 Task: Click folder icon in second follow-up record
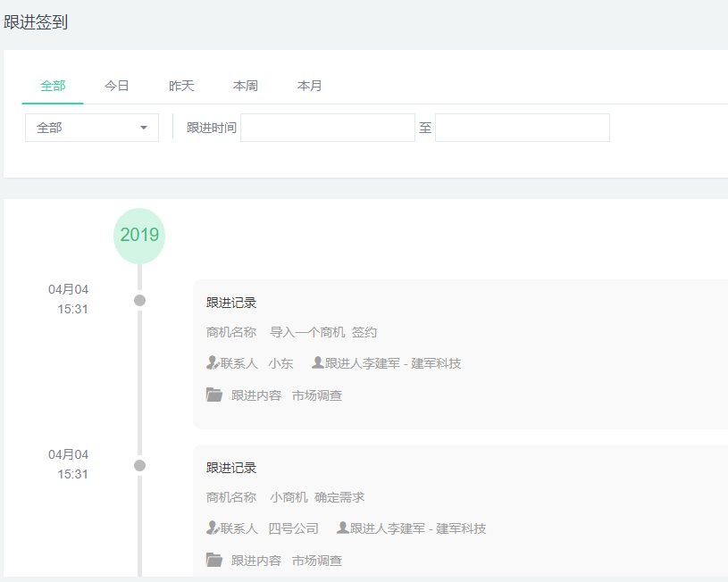(x=214, y=560)
